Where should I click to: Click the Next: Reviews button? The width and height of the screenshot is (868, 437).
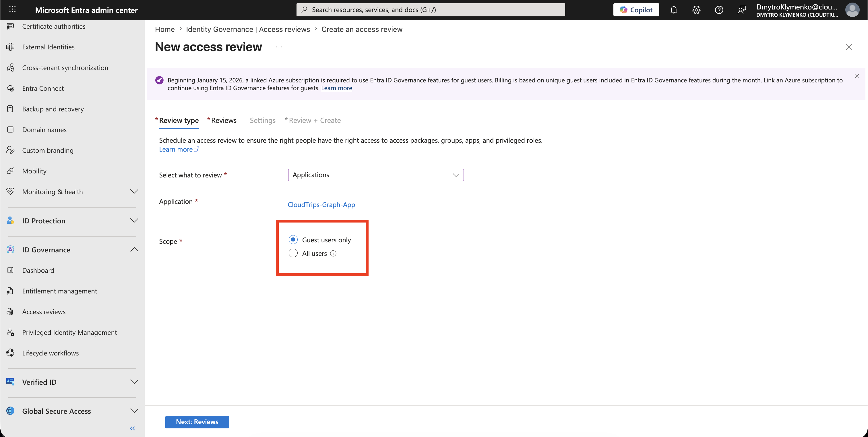197,422
